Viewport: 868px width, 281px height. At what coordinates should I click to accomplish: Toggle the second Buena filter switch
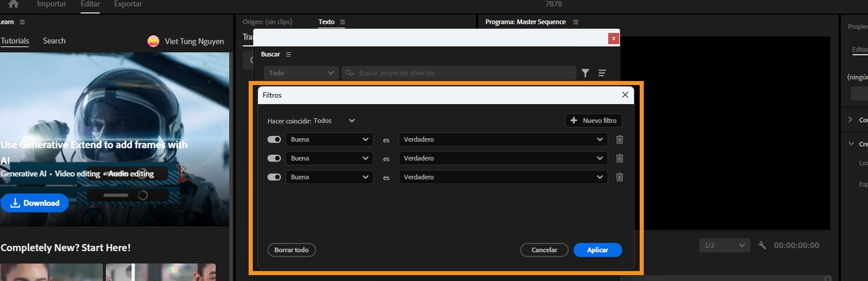click(274, 158)
